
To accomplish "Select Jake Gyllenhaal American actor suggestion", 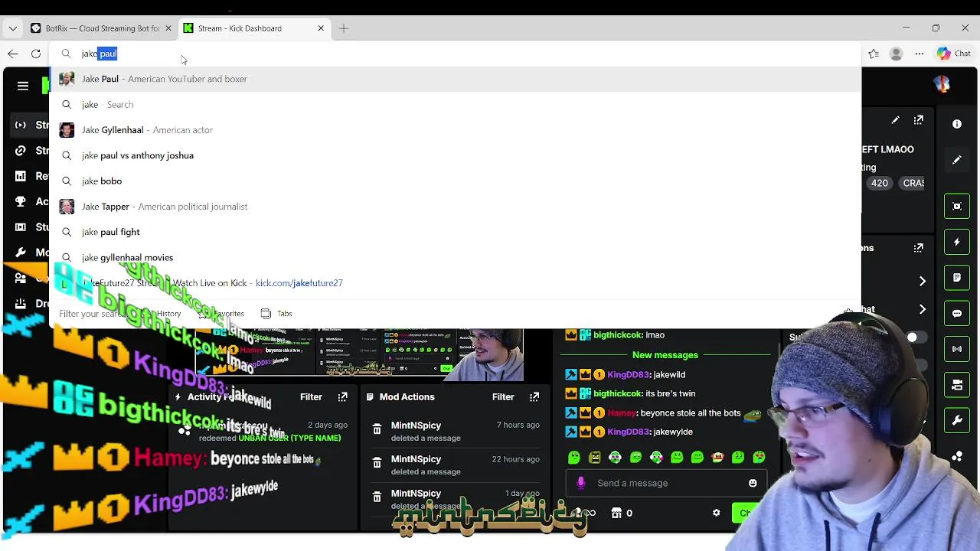I will pos(455,130).
